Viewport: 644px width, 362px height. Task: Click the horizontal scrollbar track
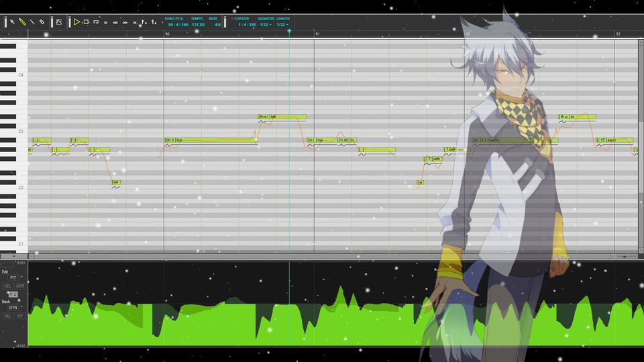321,256
